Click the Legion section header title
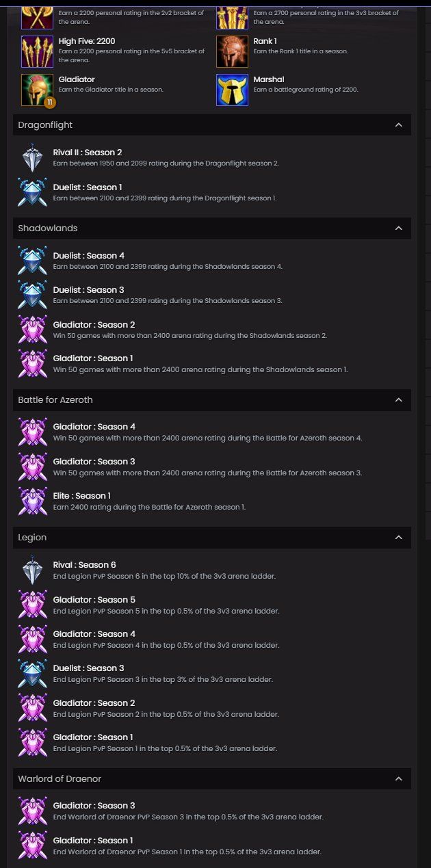 32,538
